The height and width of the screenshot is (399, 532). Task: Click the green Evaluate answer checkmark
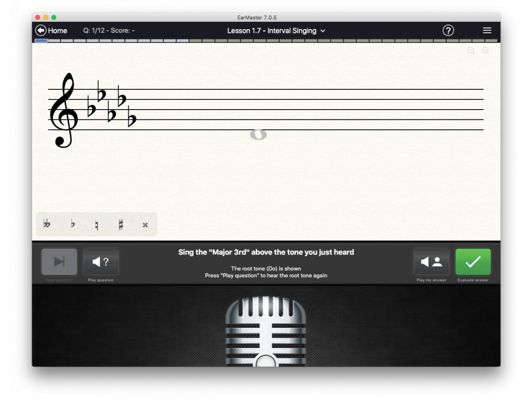pyautogui.click(x=473, y=262)
